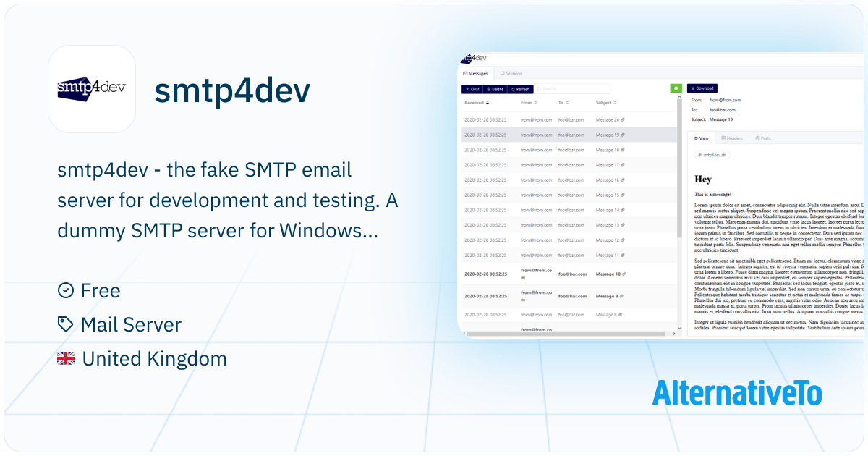Screen dimensions: 868x456
Task: Click the foo@bar.com address in details
Action: [722, 109]
